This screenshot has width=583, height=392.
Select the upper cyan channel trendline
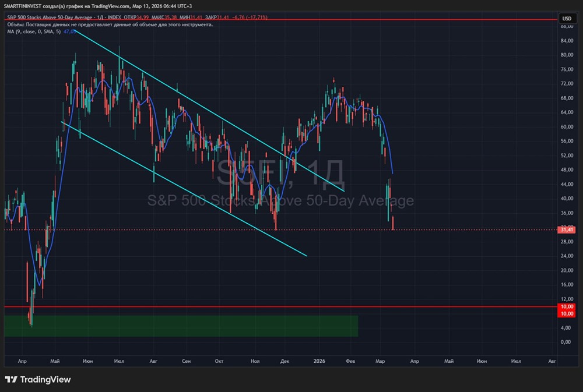[209, 111]
